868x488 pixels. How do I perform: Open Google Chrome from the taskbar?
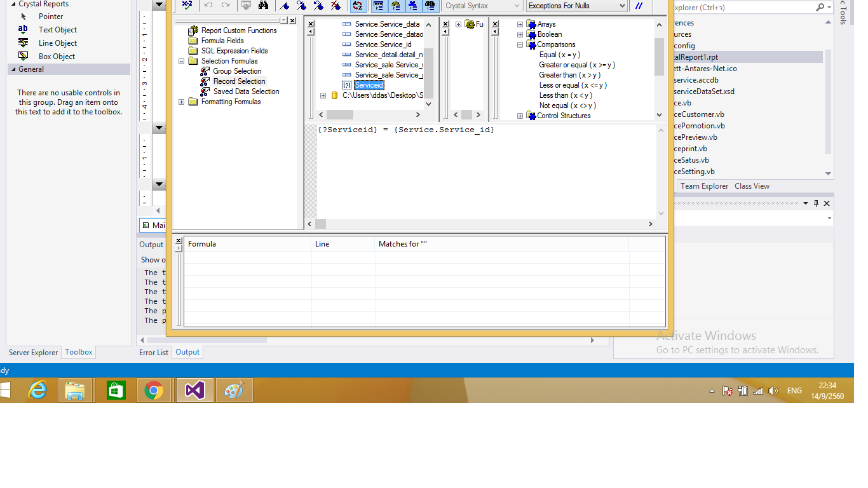154,390
